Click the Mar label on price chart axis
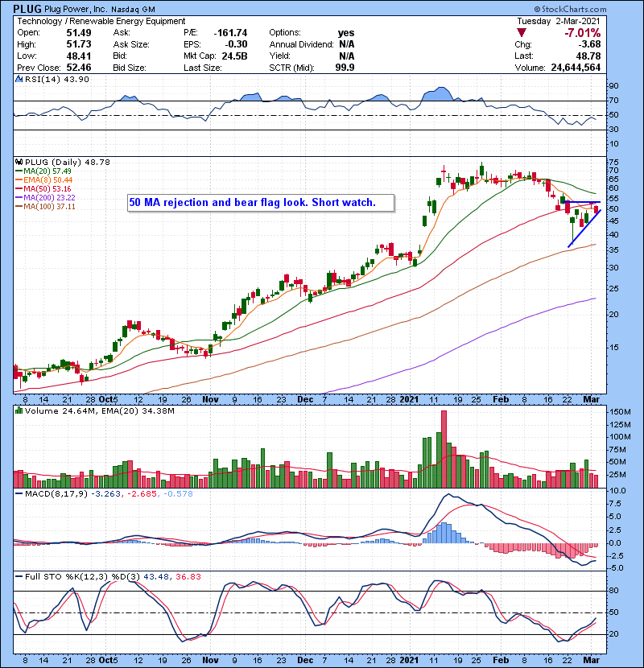The width and height of the screenshot is (644, 668). [591, 399]
